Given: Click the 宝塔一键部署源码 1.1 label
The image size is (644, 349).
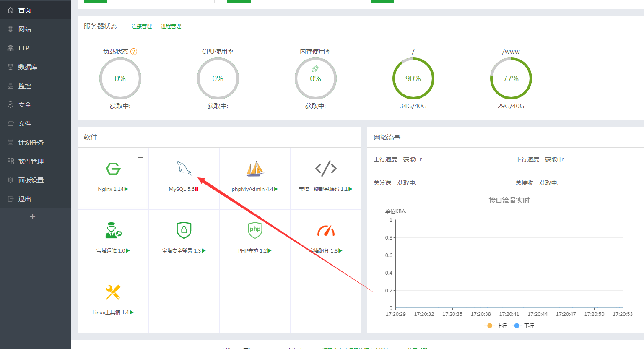Looking at the screenshot, I should 323,189.
